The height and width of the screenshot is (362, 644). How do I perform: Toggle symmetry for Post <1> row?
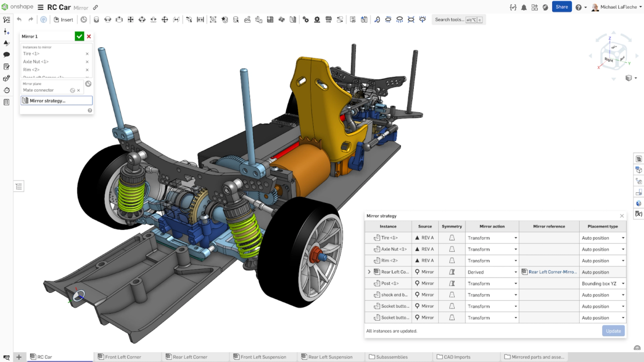(x=452, y=284)
